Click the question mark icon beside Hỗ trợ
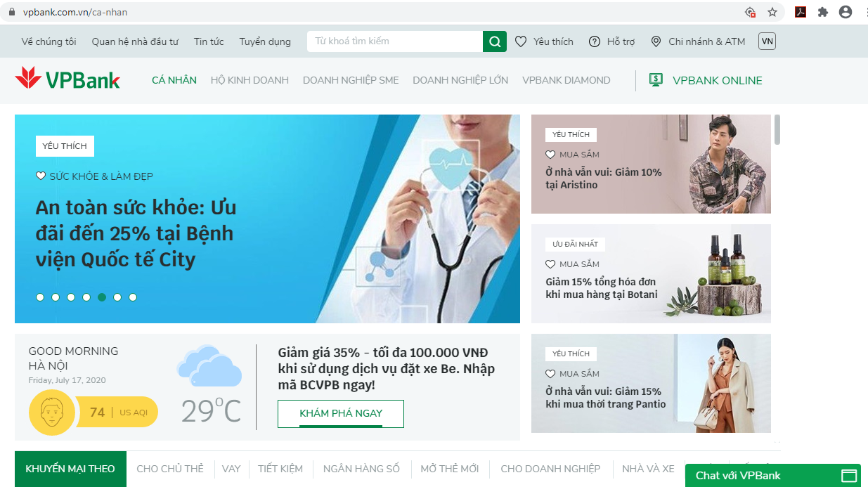 [594, 41]
